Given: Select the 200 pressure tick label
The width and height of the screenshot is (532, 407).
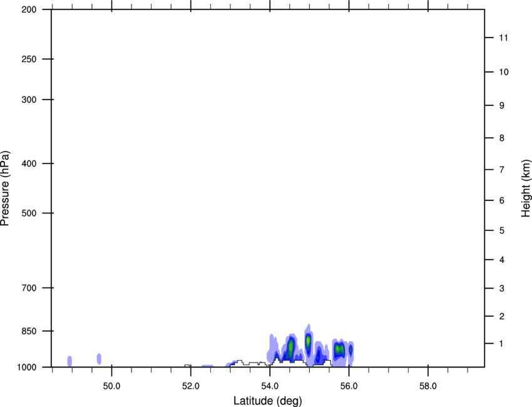Looking at the screenshot, I should tap(28, 10).
